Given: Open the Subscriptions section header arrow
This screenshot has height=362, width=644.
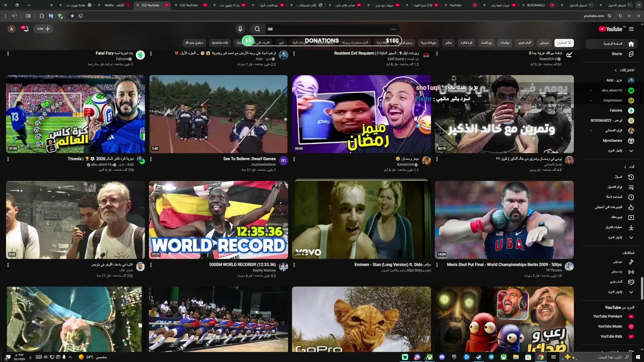Looking at the screenshot, I should click(x=615, y=70).
